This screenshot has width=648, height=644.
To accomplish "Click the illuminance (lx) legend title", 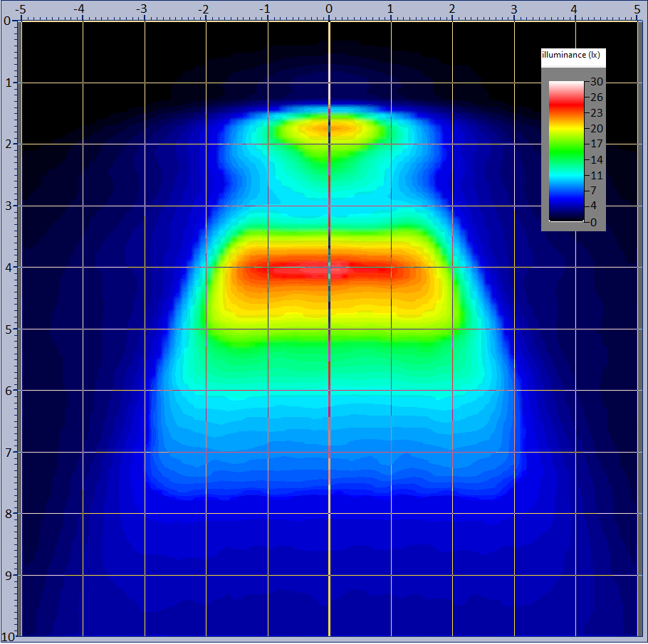I will (x=573, y=55).
